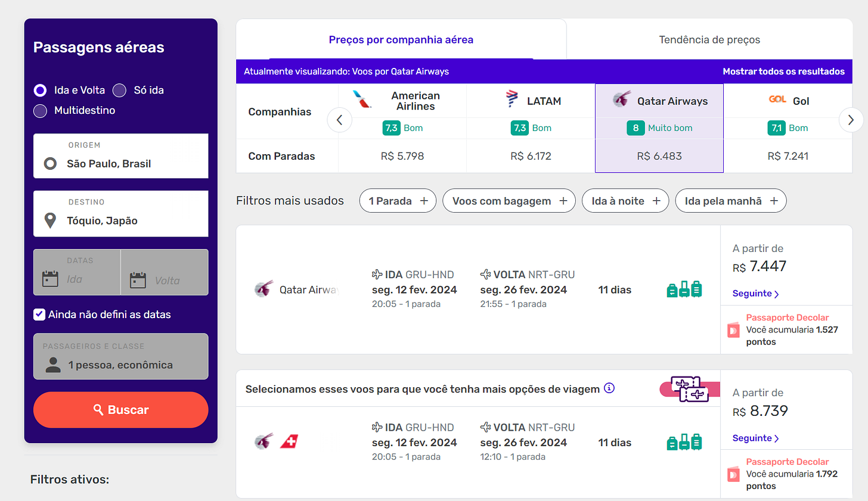Click the Buscar search button
868x501 pixels.
121,410
